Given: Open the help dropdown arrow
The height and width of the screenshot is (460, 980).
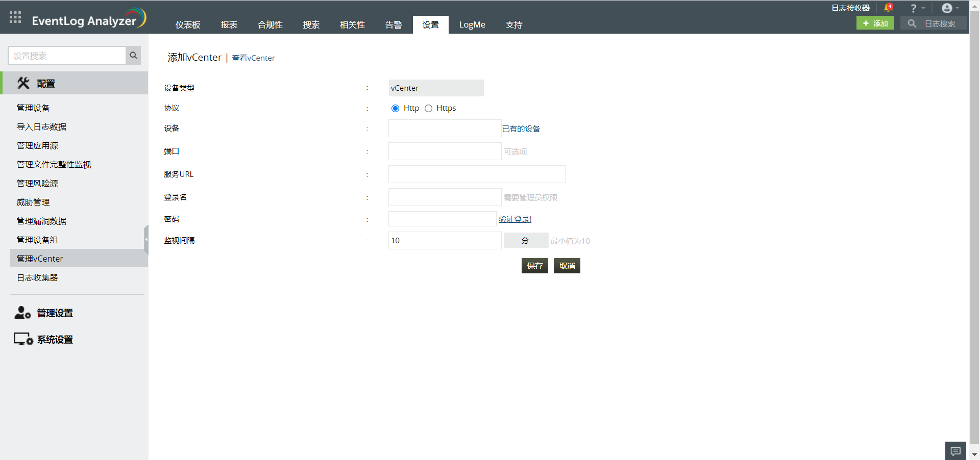Looking at the screenshot, I should pyautogui.click(x=923, y=8).
